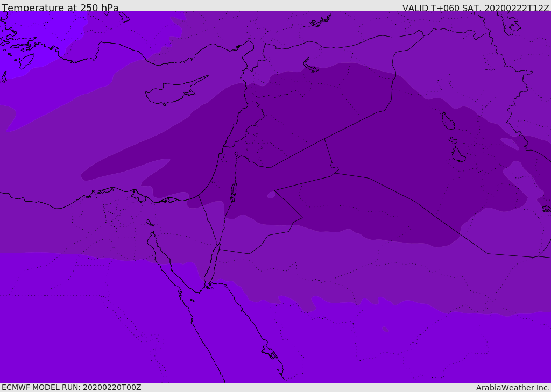This screenshot has height=392, width=551.
Task: Click the ECMWF MODEL RUN text
Action: point(71,387)
